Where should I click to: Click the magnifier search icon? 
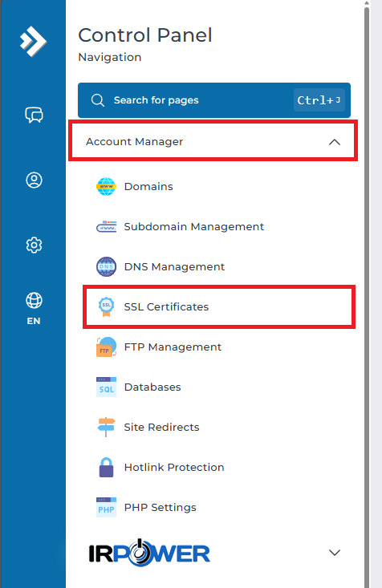[x=98, y=100]
